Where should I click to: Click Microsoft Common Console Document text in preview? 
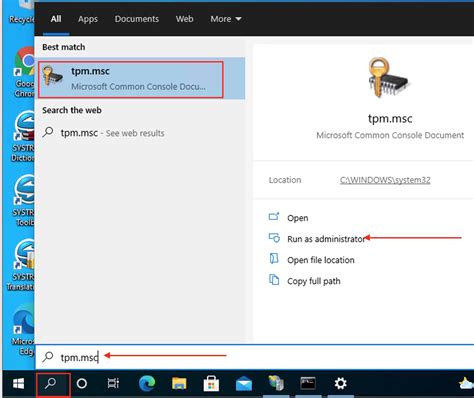[390, 135]
